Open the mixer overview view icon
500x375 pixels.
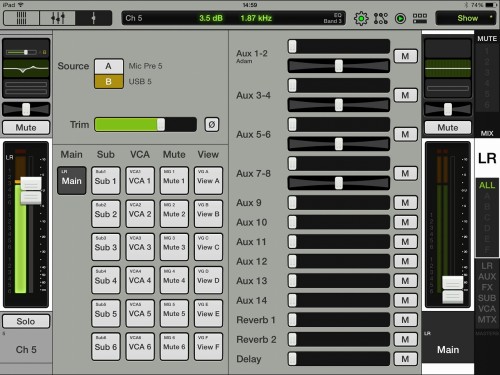[22, 18]
